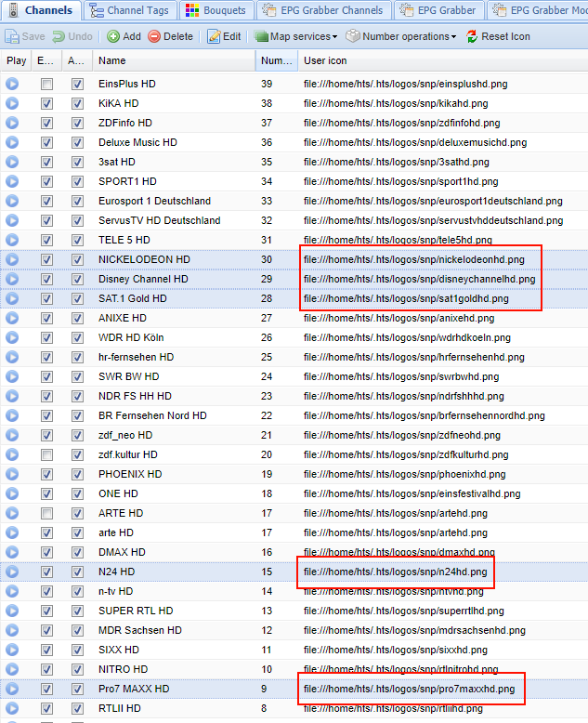Play the Pro7 MAXX HD channel
Screen dimensions: 588x723
click(12, 689)
